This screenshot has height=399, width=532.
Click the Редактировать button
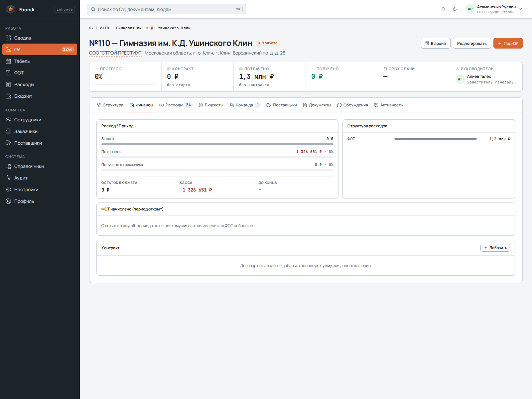(472, 43)
